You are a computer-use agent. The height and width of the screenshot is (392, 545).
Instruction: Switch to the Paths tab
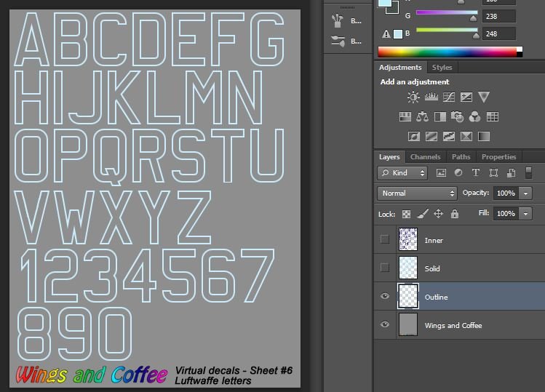coord(461,157)
